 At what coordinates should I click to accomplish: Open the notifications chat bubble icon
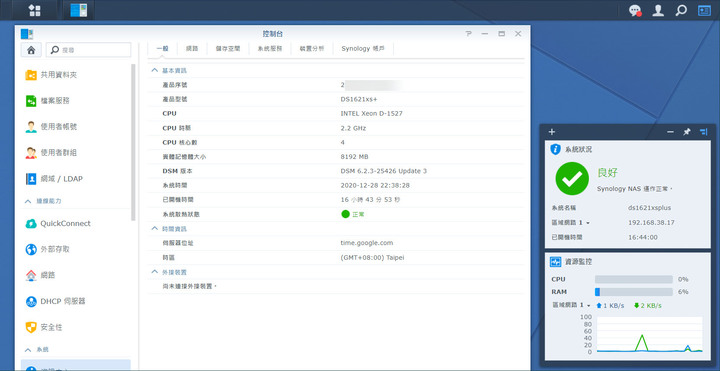(635, 11)
